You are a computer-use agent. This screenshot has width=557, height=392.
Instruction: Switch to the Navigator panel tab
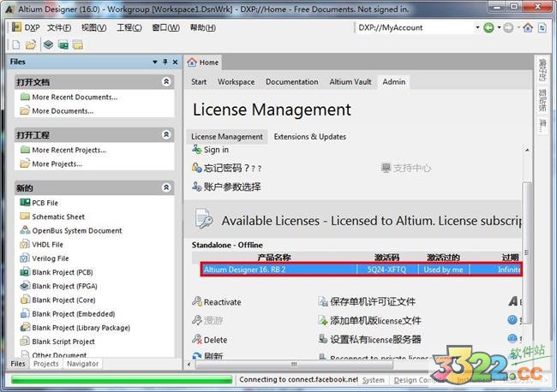pyautogui.click(x=83, y=364)
